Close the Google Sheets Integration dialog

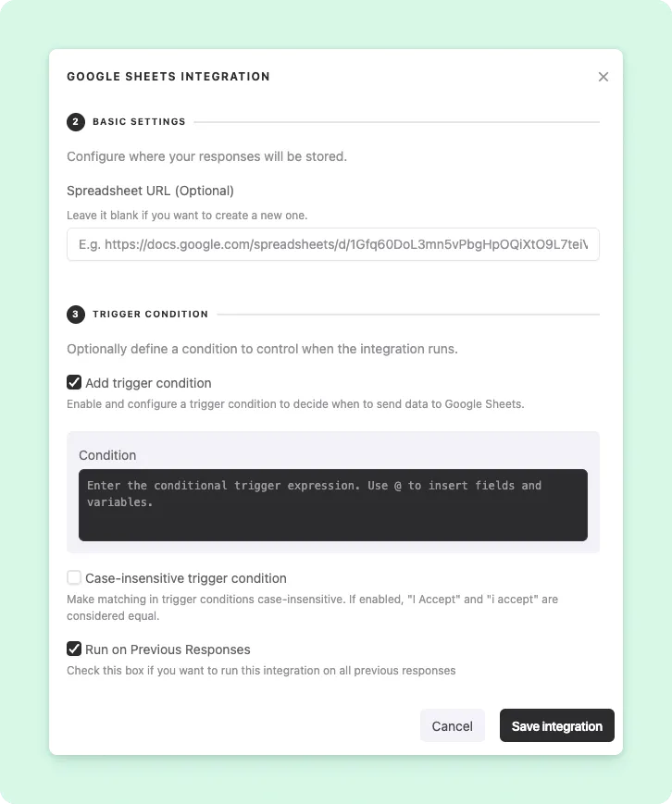coord(604,77)
